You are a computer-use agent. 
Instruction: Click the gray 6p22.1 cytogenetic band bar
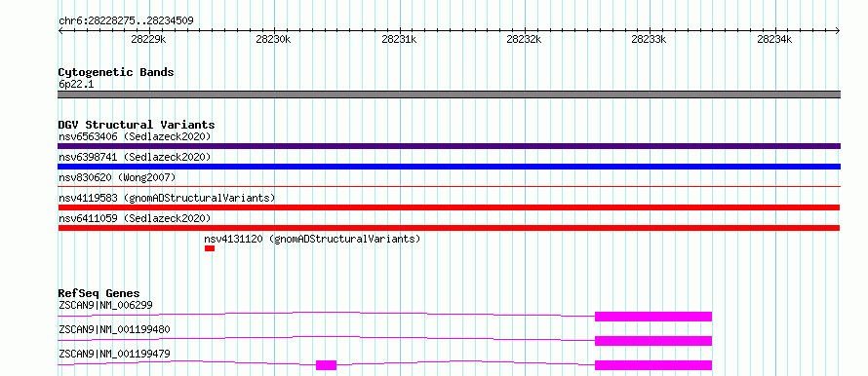point(449,94)
